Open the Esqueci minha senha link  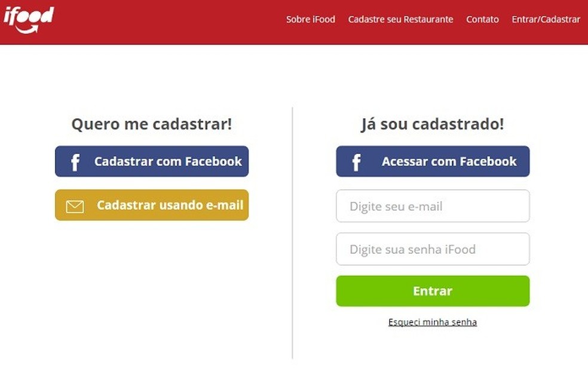click(432, 321)
